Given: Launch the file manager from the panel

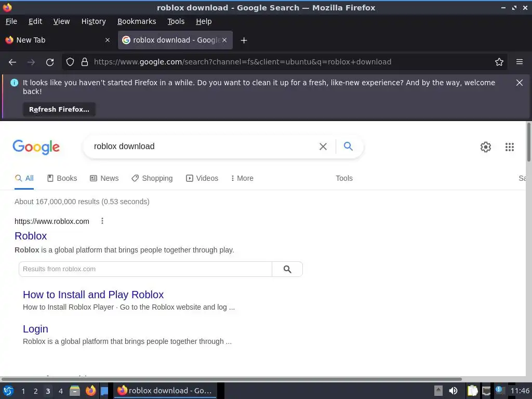Looking at the screenshot, I should [75, 391].
